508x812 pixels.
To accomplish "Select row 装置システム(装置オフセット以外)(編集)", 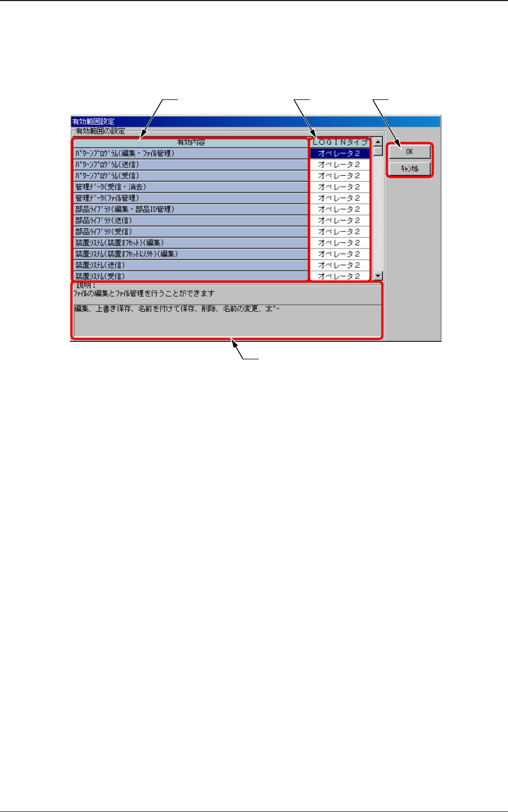I will (x=191, y=254).
